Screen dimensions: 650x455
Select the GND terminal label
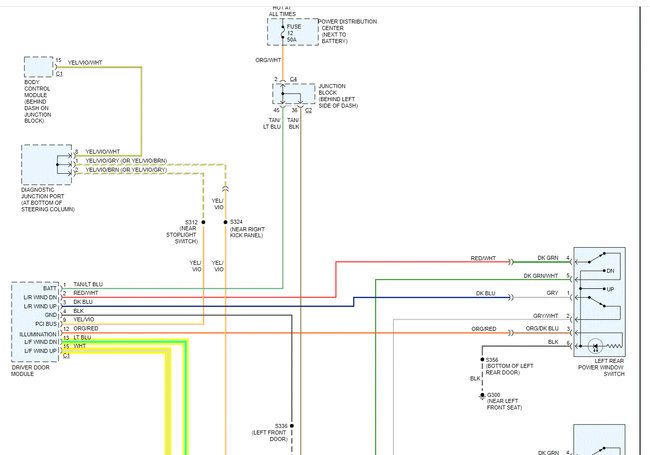pos(51,315)
